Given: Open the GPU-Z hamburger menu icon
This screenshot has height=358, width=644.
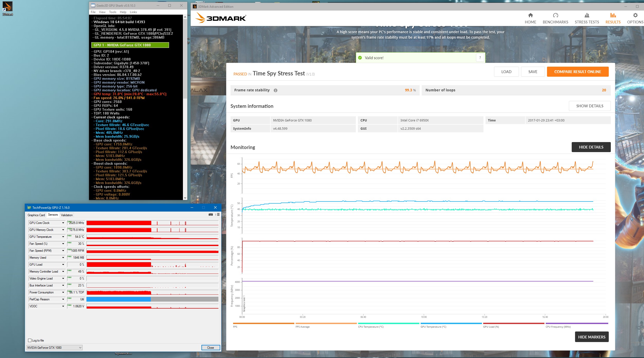Looking at the screenshot, I should point(218,214).
